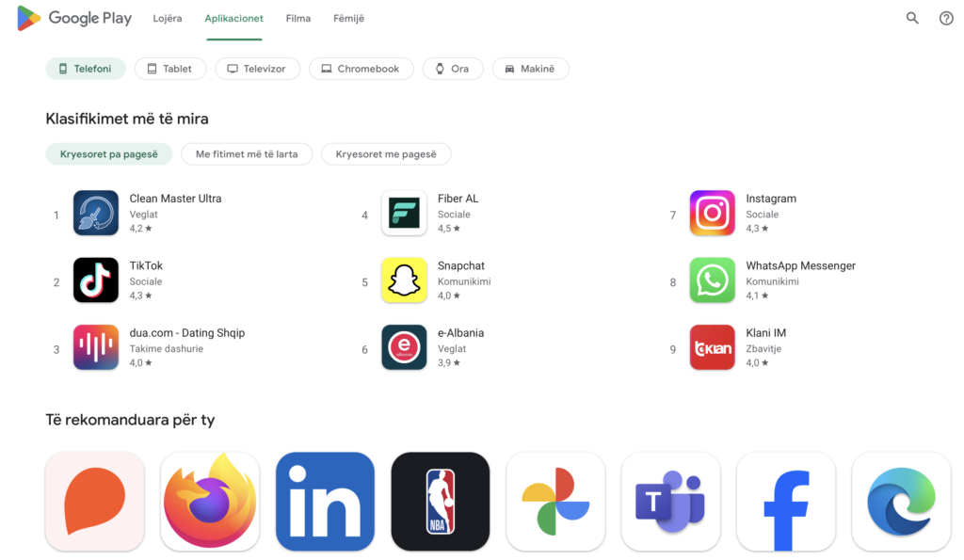
Task: Show Me fitimet më të larta chart
Action: coord(247,154)
